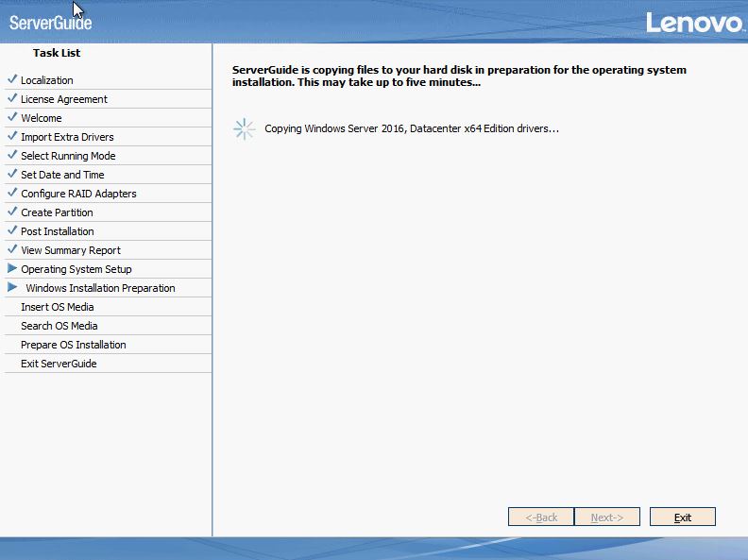The width and height of the screenshot is (748, 560).
Task: Click the Exit button
Action: coord(682,518)
